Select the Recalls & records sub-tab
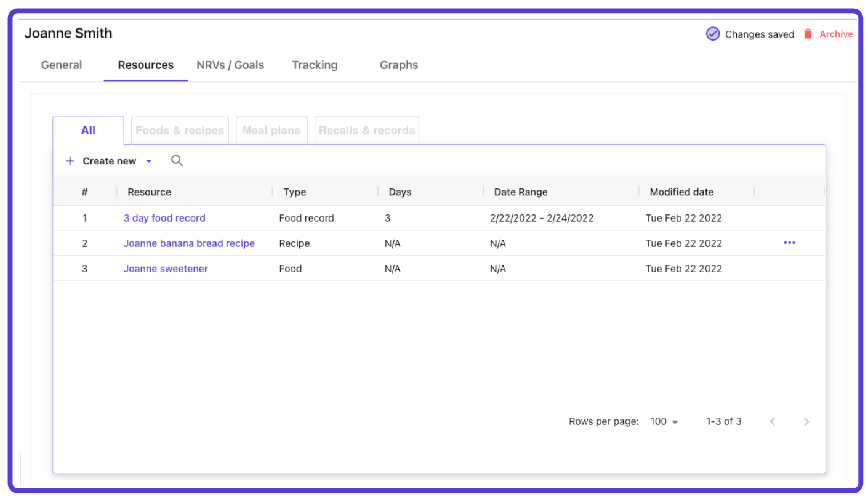The image size is (868, 502). 367,130
